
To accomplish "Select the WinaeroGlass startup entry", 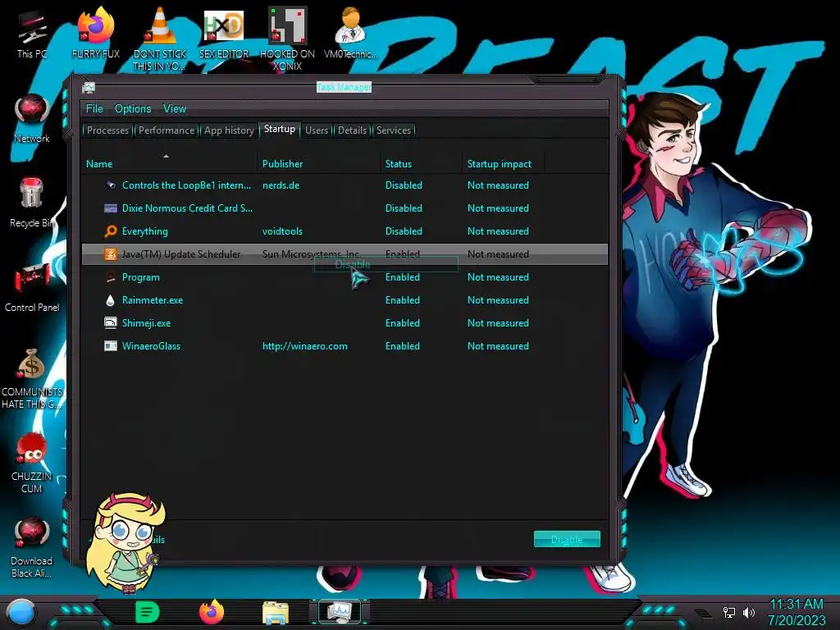I will tap(345, 346).
